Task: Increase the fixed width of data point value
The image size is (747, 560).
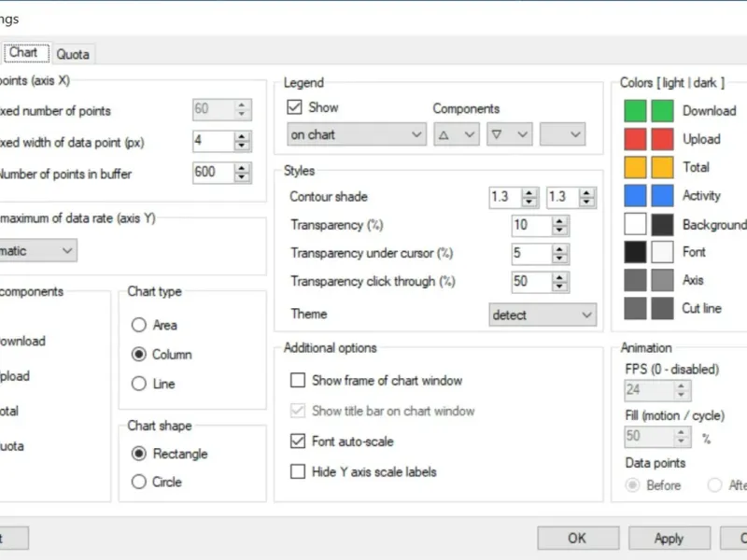Action: pos(242,136)
